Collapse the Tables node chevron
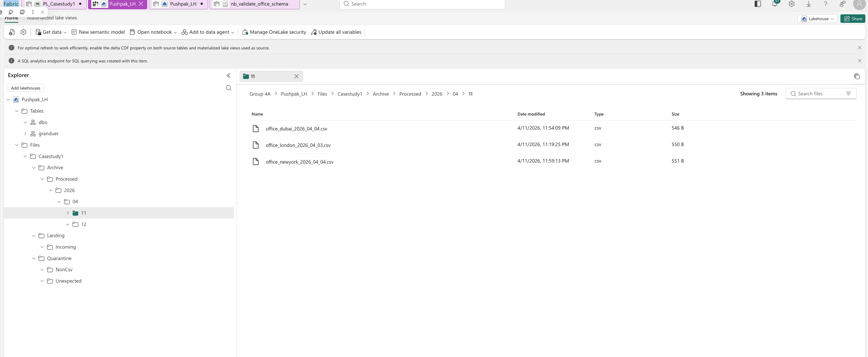 [x=17, y=111]
